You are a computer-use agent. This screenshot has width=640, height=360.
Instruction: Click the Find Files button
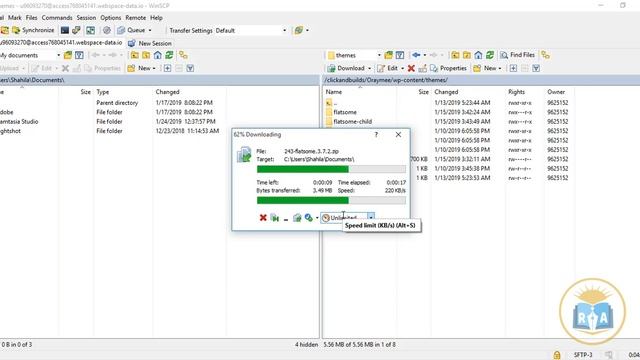(518, 55)
